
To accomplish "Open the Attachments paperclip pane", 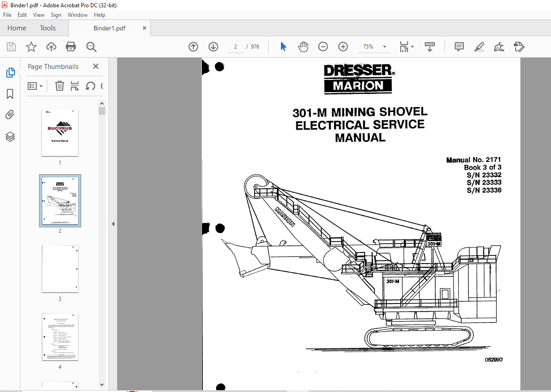I will (x=10, y=115).
